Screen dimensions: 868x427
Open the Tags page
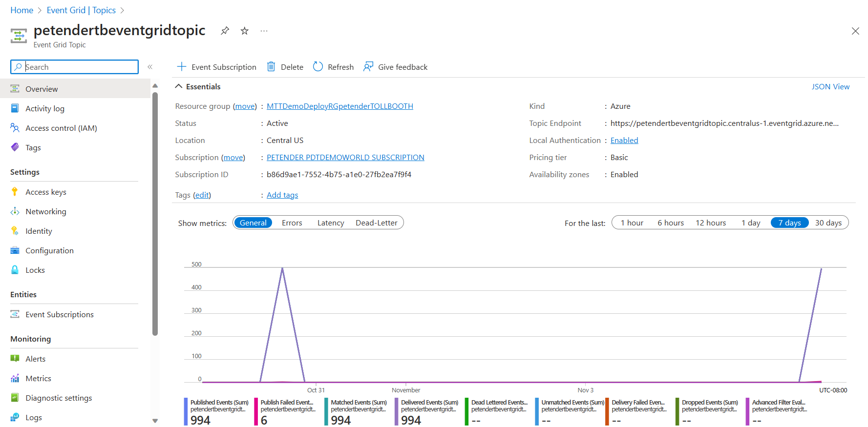(x=33, y=147)
